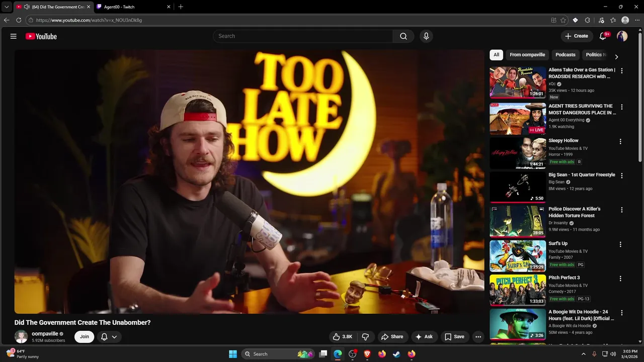Go back in browser history
The image size is (644, 362).
pos(7,20)
